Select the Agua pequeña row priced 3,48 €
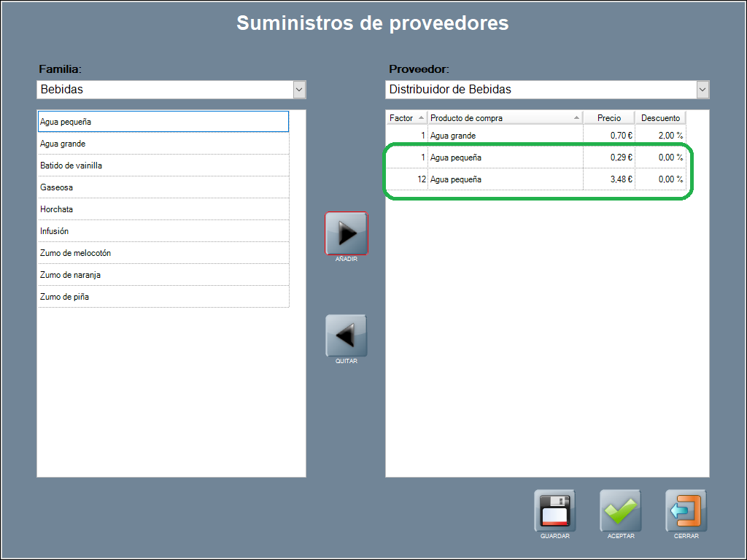 pyautogui.click(x=503, y=179)
